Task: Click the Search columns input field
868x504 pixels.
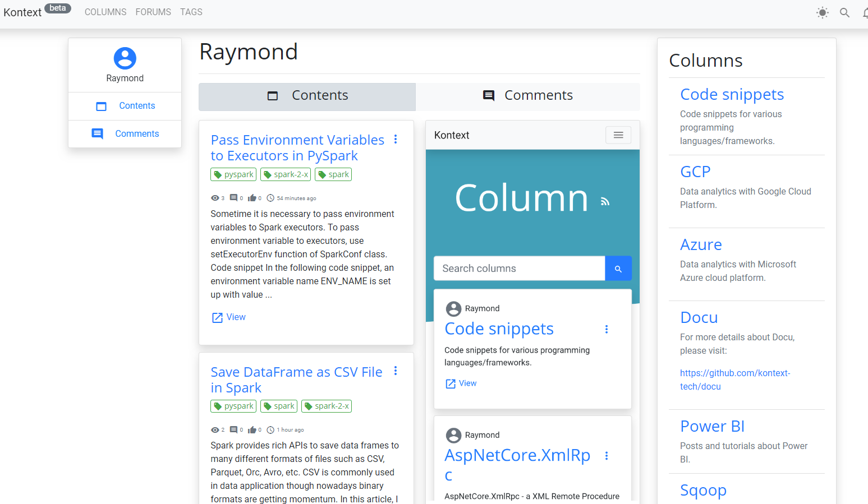Action: tap(520, 269)
